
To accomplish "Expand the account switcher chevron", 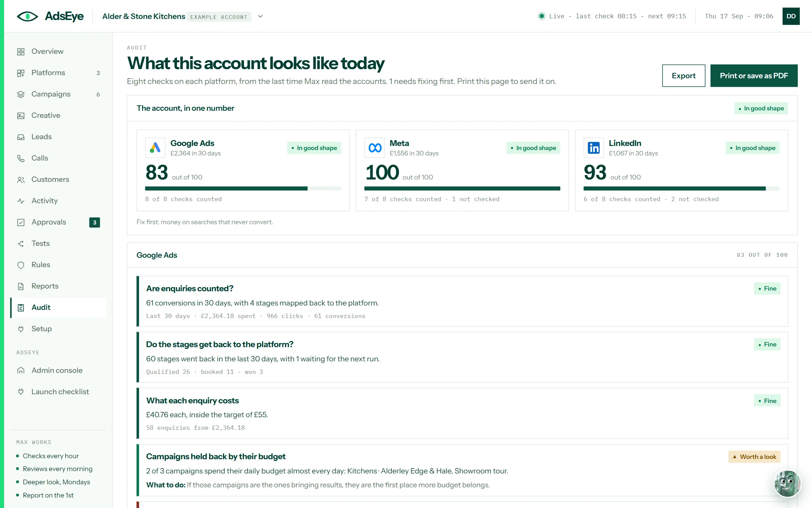I will (260, 16).
